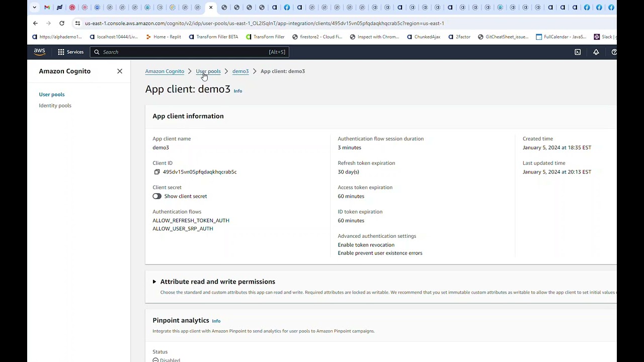Go back with the browser back arrow

coord(35,23)
